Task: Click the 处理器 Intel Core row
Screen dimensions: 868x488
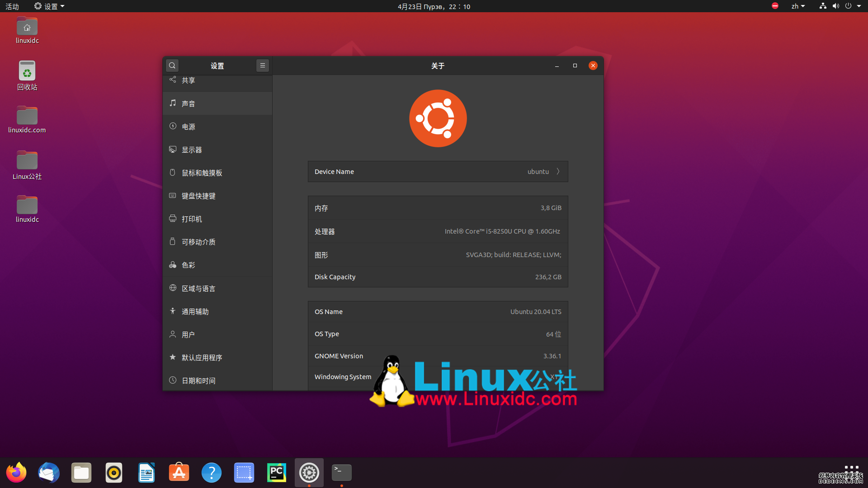Action: pos(438,231)
